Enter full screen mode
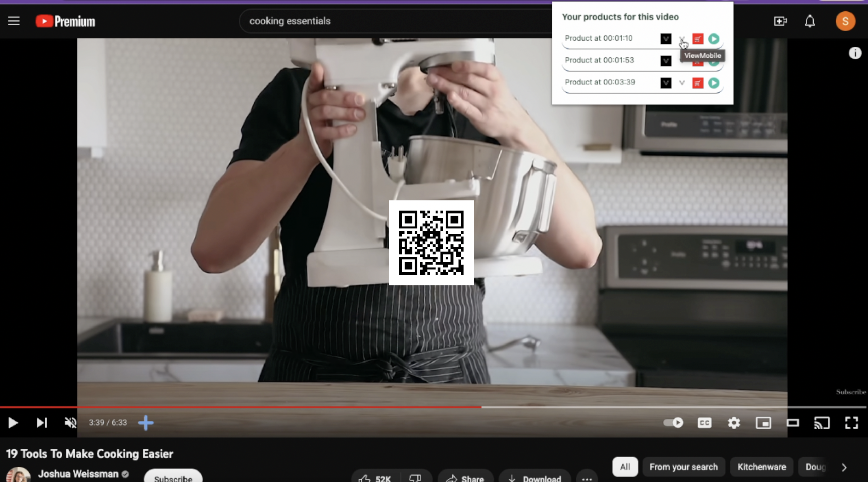This screenshot has width=868, height=482. pyautogui.click(x=852, y=423)
